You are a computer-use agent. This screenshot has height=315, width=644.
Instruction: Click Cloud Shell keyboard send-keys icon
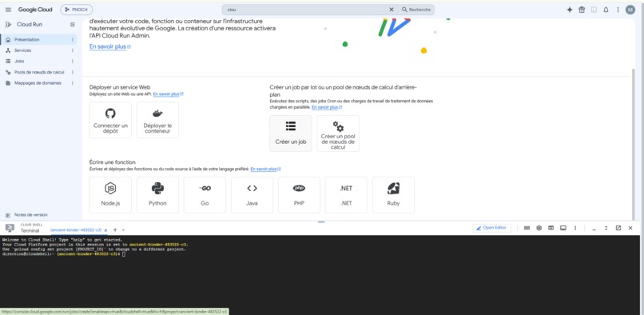(x=527, y=228)
